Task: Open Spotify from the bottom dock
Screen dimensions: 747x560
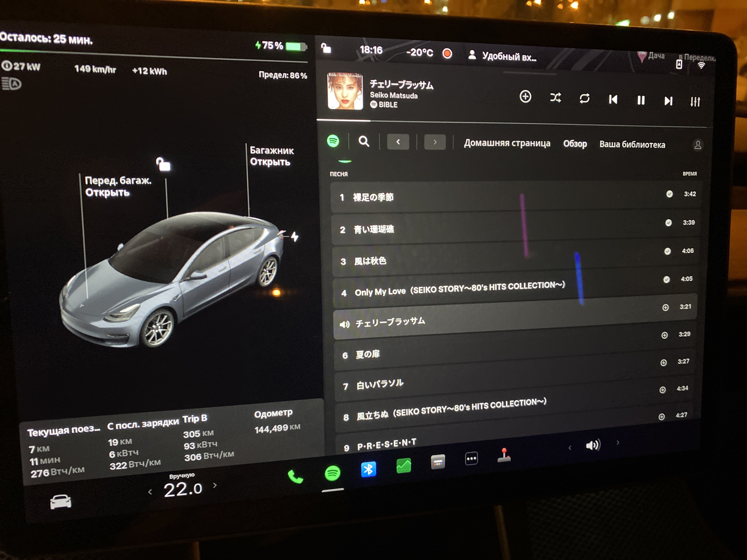Action: point(332,473)
